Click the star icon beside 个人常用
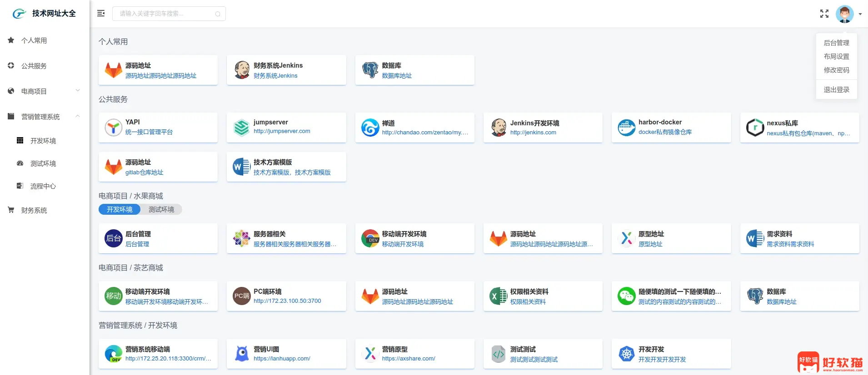The width and height of the screenshot is (868, 375). [11, 40]
